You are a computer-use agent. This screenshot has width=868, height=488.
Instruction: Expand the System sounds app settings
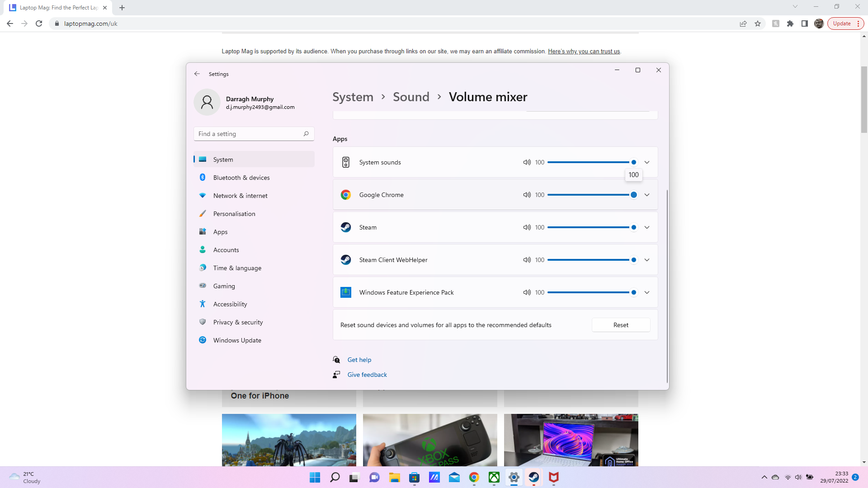[x=646, y=162]
